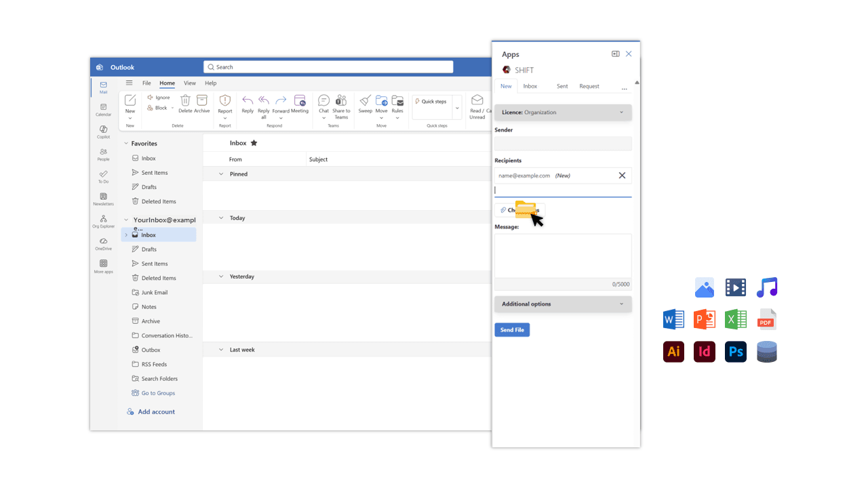
Task: Click the Block sender icon
Action: coord(151,108)
